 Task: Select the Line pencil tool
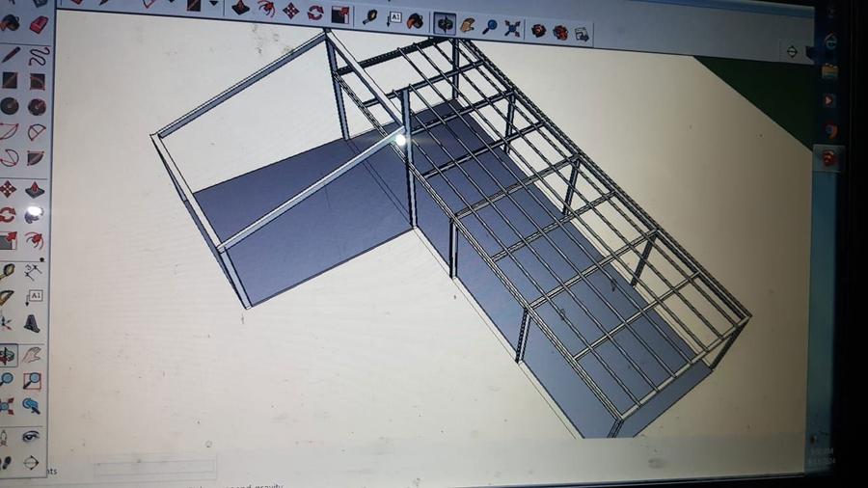[x=11, y=54]
